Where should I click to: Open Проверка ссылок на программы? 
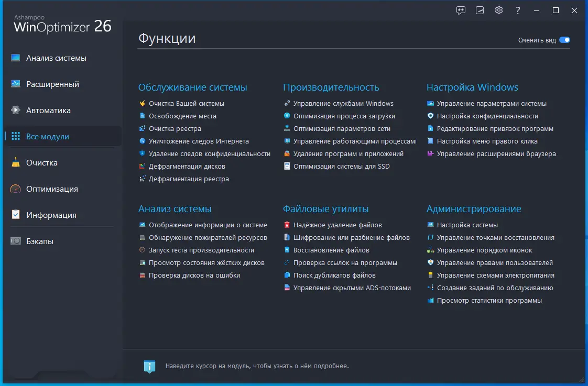[x=345, y=263]
